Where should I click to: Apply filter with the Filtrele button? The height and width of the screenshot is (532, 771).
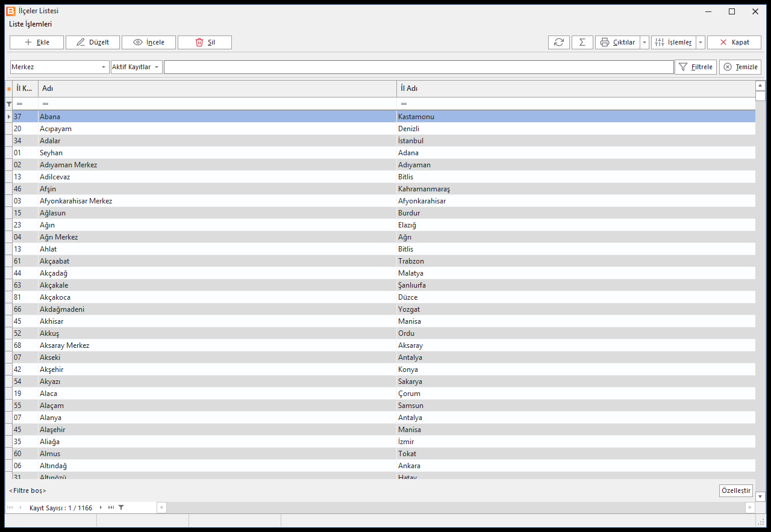pyautogui.click(x=696, y=67)
